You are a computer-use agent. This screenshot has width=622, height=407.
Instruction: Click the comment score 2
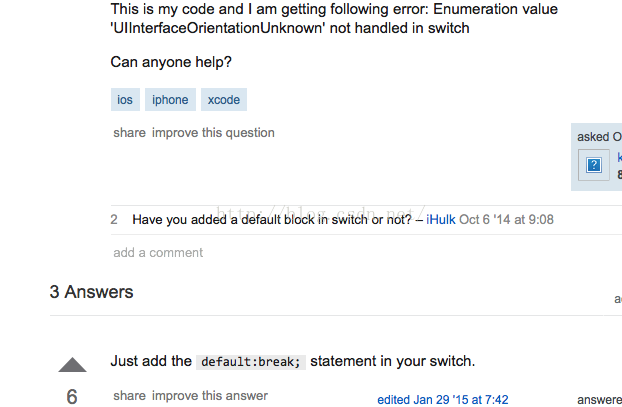coord(114,219)
